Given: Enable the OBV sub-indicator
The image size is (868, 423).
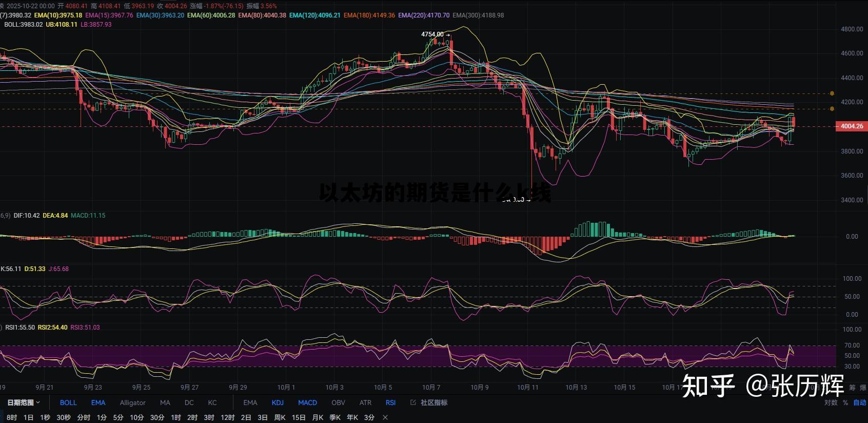Looking at the screenshot, I should pos(338,403).
